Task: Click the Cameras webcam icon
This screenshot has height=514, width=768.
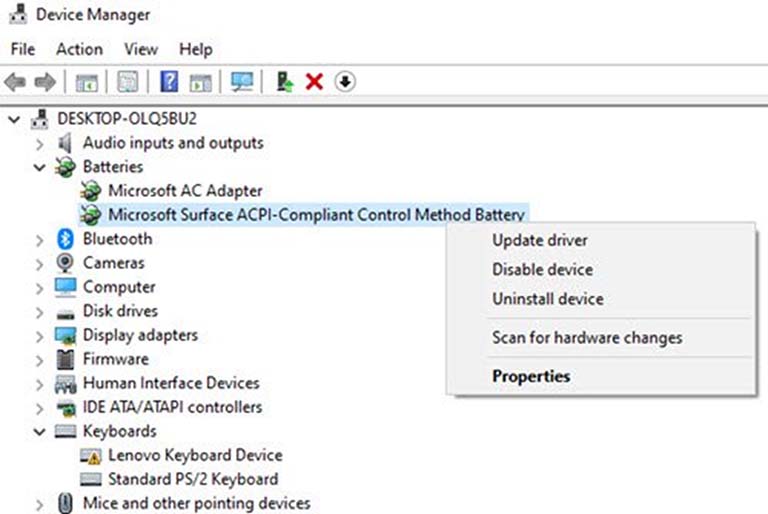Action: tap(65, 263)
